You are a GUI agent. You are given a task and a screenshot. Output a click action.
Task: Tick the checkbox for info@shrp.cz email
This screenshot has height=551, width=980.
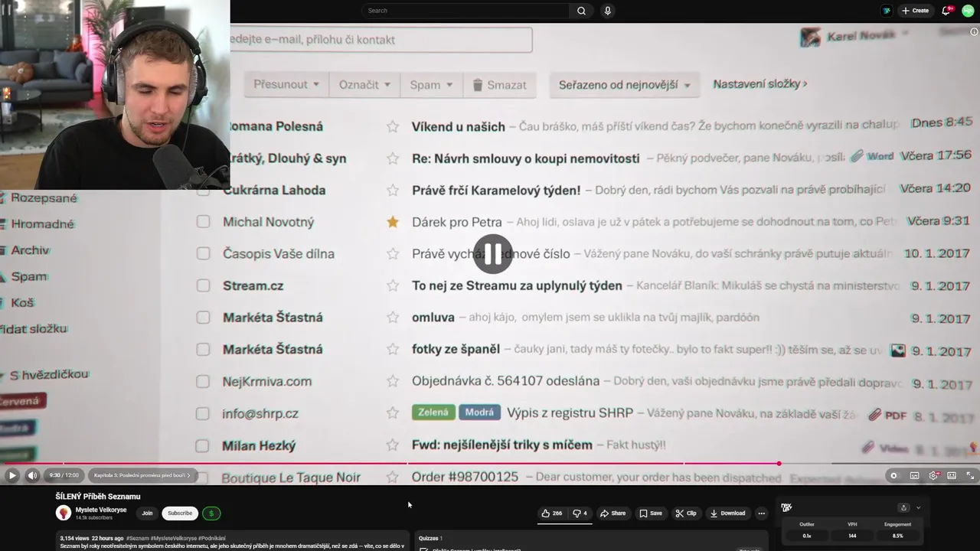pyautogui.click(x=203, y=413)
